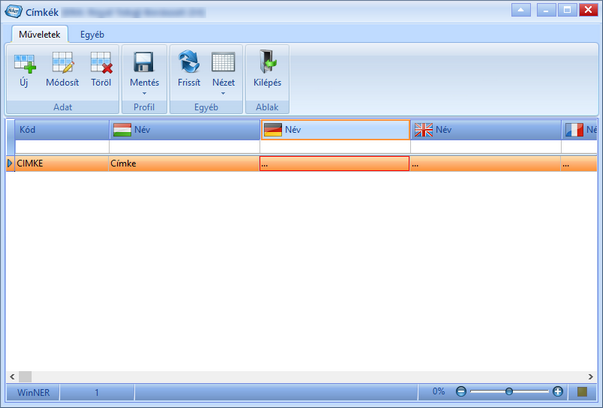Click the filter field under Kód
Viewport: 603px width, 408px height.
tap(62, 147)
